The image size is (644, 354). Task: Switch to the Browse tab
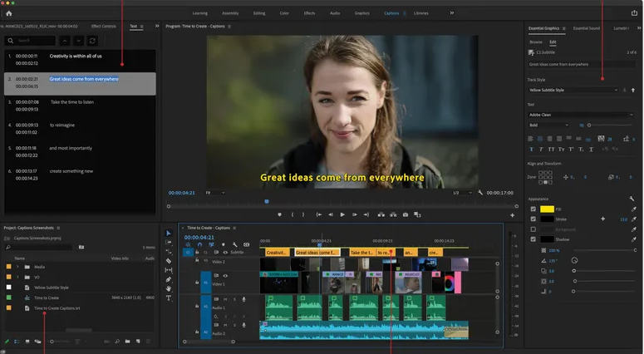(536, 42)
